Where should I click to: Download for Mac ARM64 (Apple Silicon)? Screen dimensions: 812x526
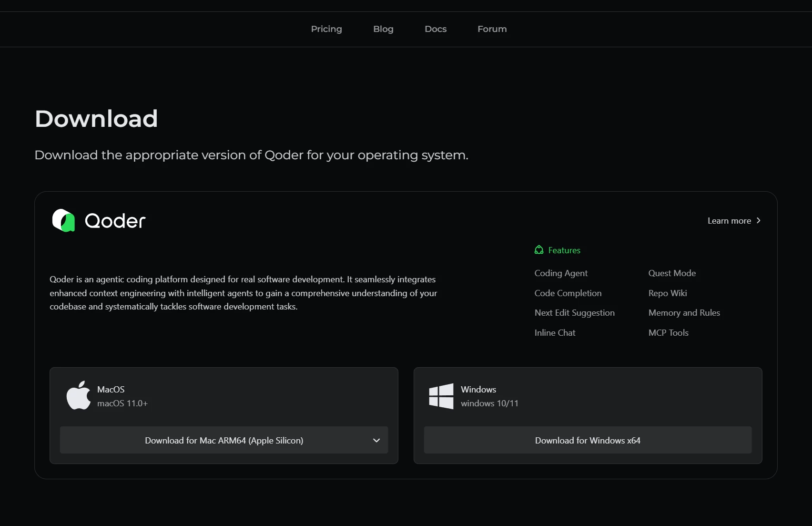[224, 440]
